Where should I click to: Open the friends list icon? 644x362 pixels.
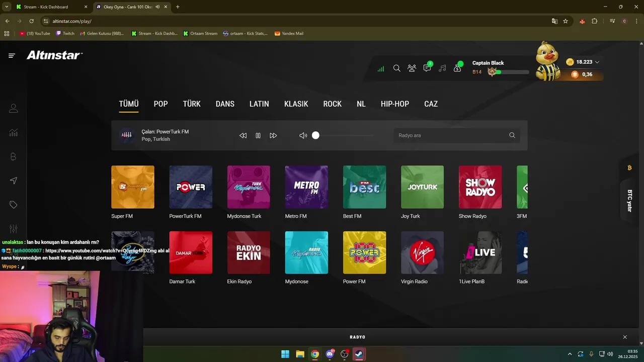click(x=412, y=68)
